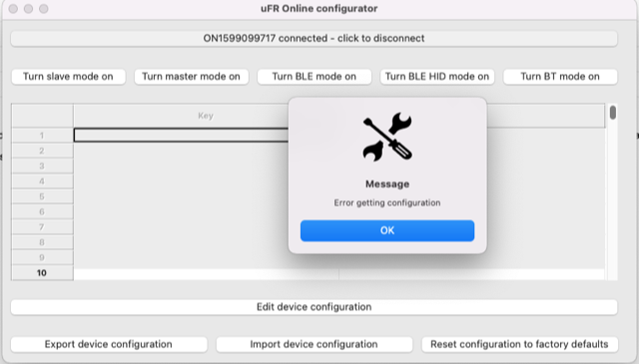Click OK in the Message dialog
This screenshot has height=364, width=639.
(x=387, y=230)
